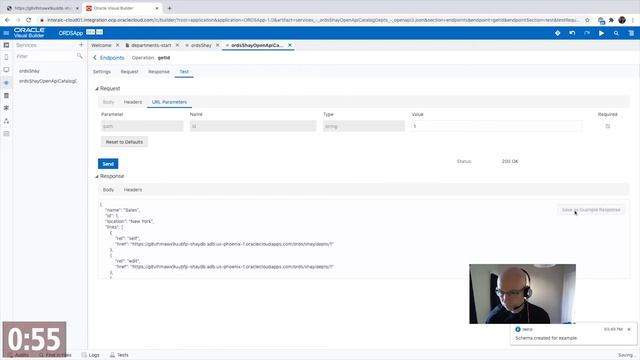Click Save as Example Response button
Viewport: 640px width, 360px height.
(591, 210)
